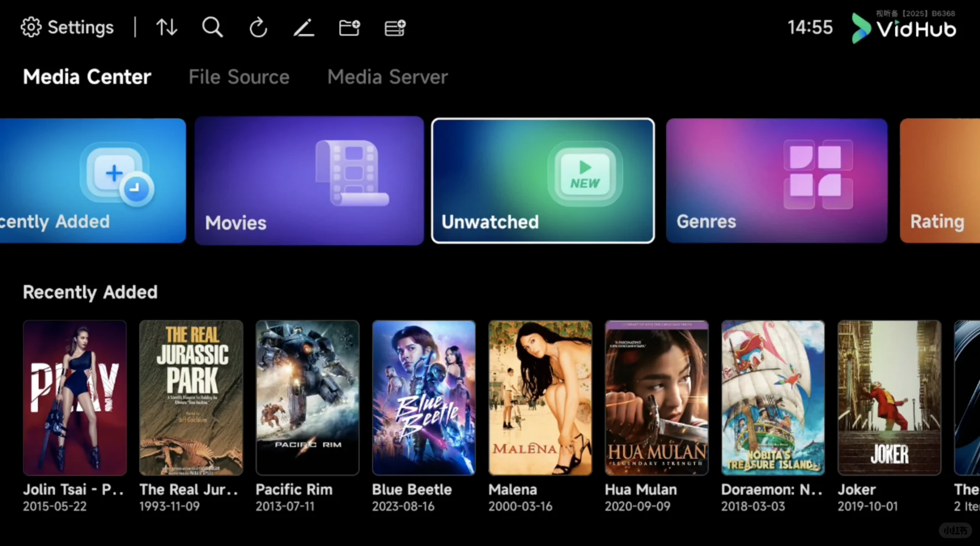Open the search magnifier icon
The image size is (980, 546).
212,27
